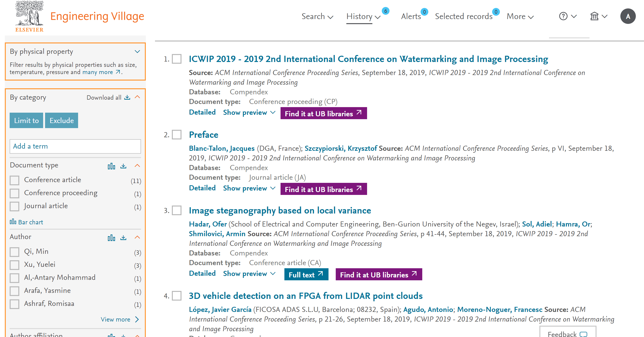This screenshot has height=337, width=644.
Task: Find Image steganography at UB libraries
Action: click(379, 275)
